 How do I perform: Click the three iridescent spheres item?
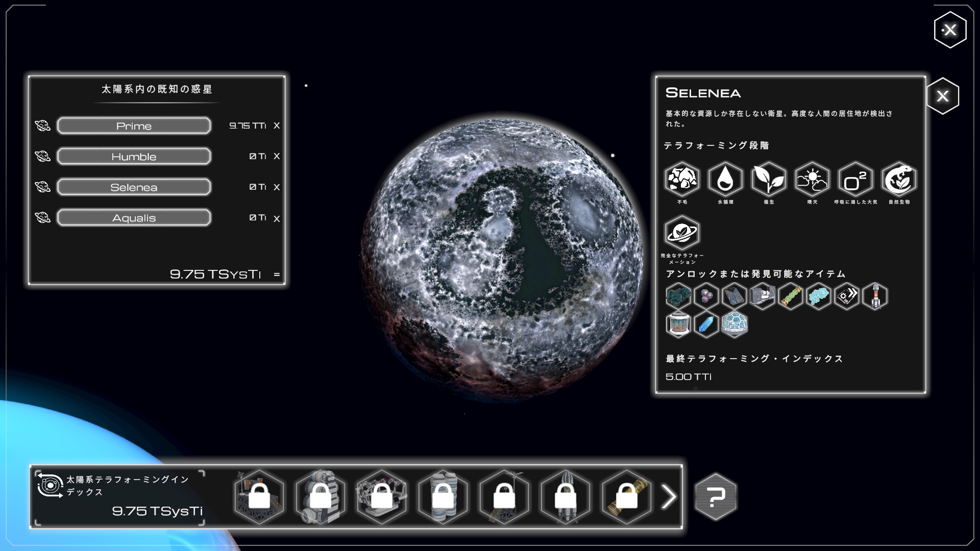706,296
